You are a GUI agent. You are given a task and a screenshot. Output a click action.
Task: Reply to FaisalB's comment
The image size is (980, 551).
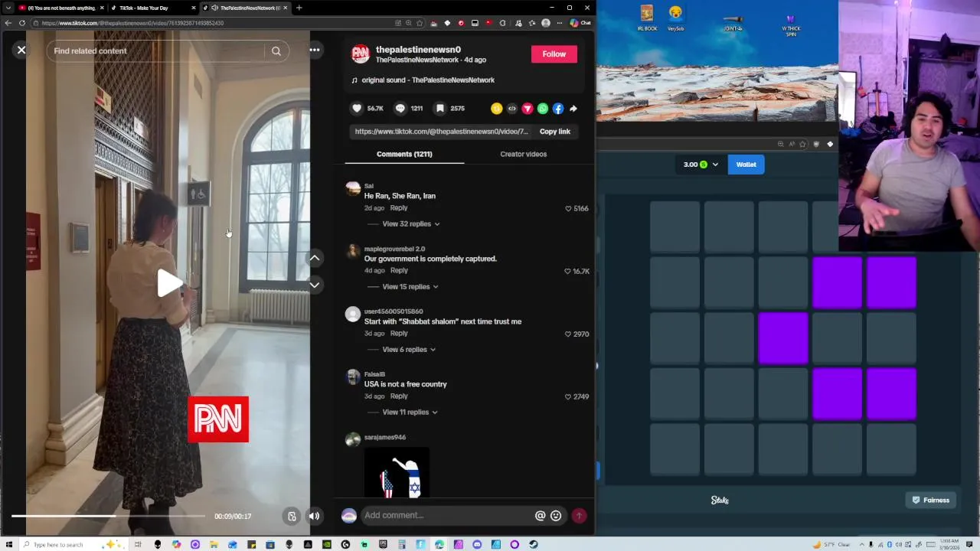pyautogui.click(x=399, y=396)
